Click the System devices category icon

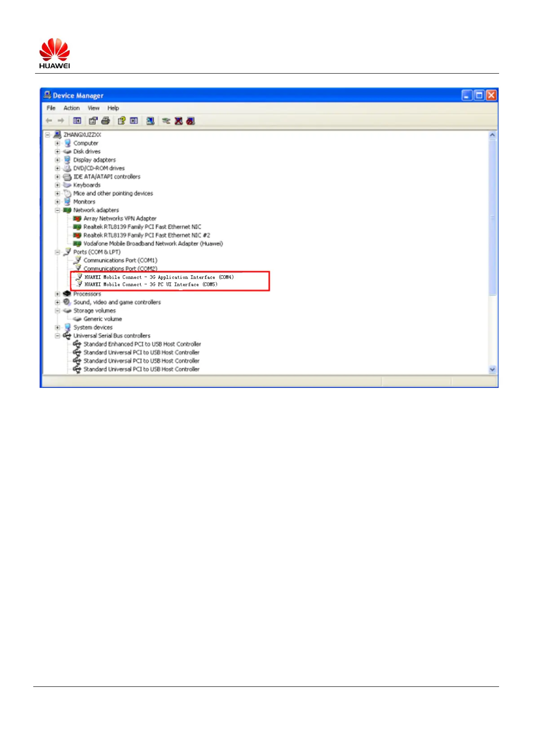tap(67, 327)
